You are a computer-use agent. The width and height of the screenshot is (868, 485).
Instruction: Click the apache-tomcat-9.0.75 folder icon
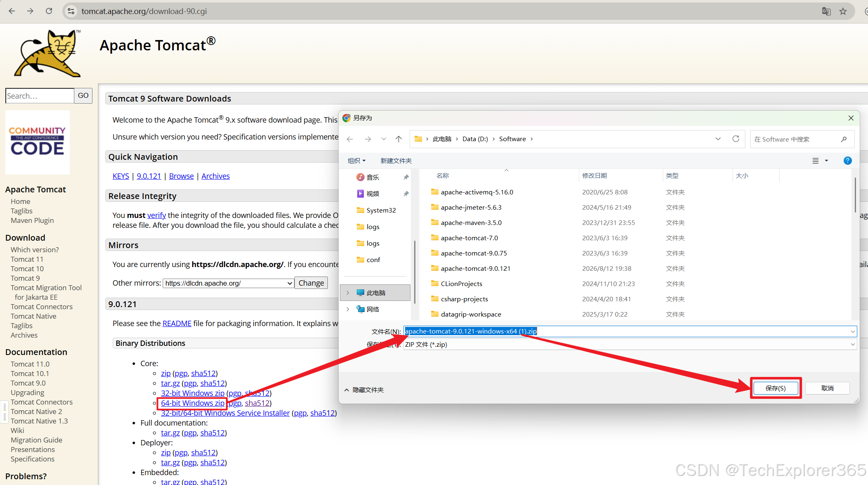(x=434, y=253)
